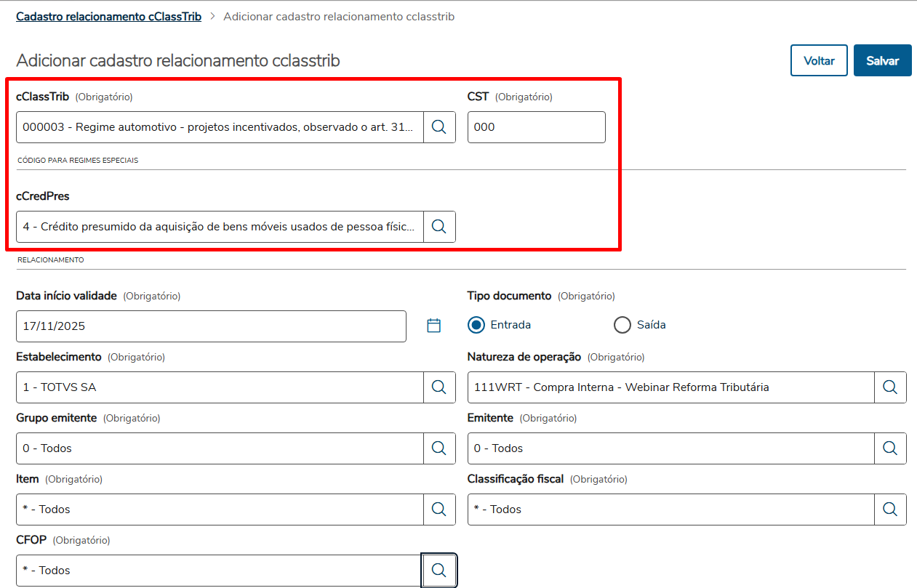Search Estabelecimento using the magnifier icon
Screen dimensions: 917x588
[x=439, y=387]
